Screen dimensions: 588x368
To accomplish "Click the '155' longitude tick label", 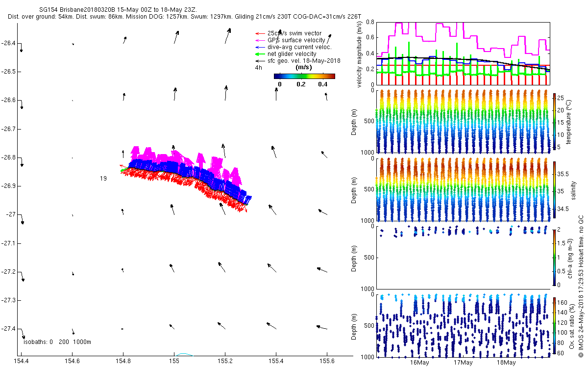I will (x=174, y=361).
